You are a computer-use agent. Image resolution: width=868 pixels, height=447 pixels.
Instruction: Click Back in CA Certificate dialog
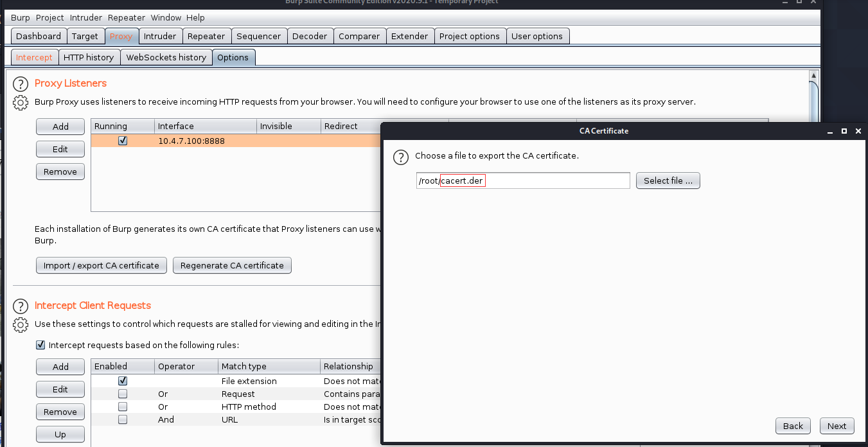pos(793,426)
